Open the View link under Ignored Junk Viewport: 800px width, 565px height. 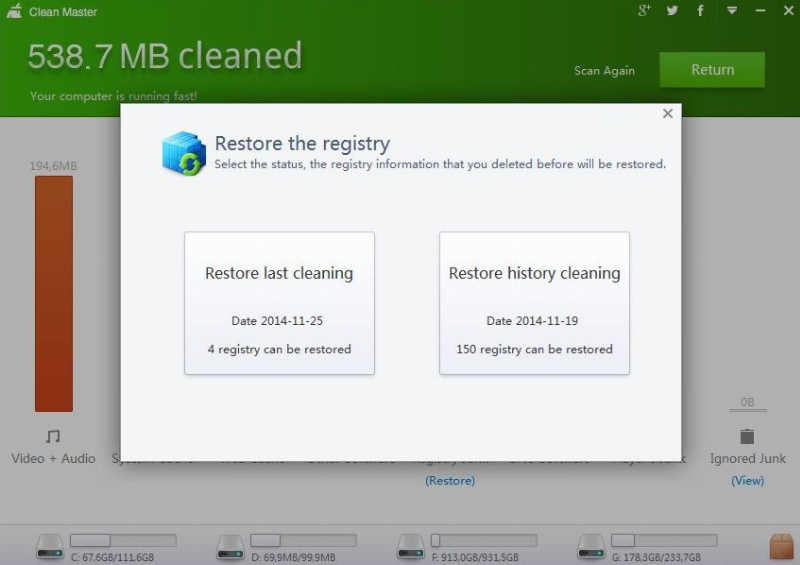point(747,481)
